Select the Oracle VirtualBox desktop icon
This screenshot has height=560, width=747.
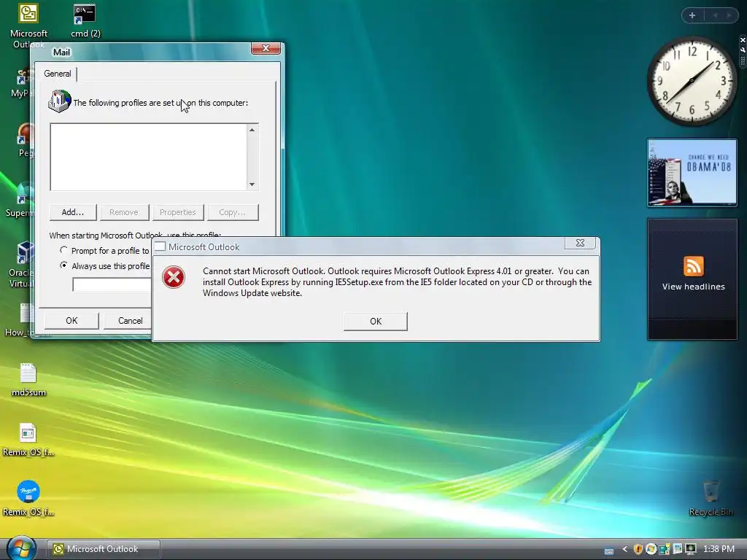coord(21,264)
